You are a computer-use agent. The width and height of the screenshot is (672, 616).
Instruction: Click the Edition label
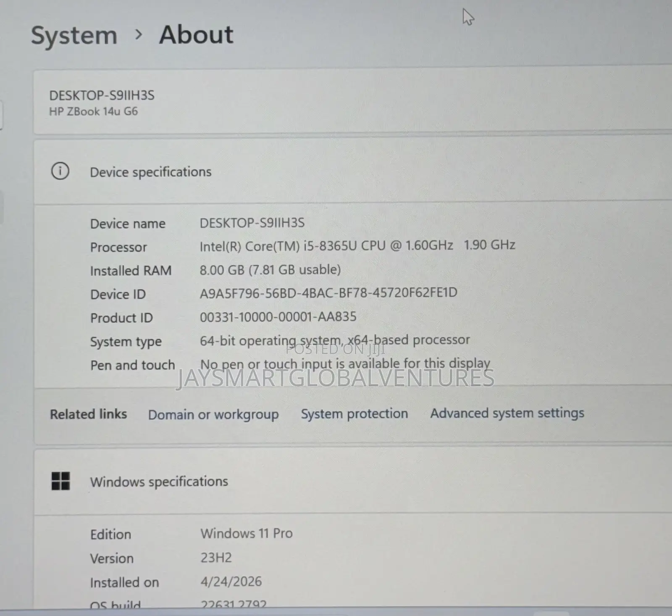[110, 534]
